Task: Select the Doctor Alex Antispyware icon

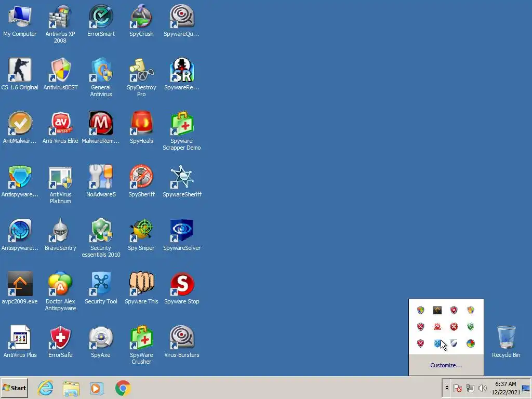Action: [x=60, y=291]
